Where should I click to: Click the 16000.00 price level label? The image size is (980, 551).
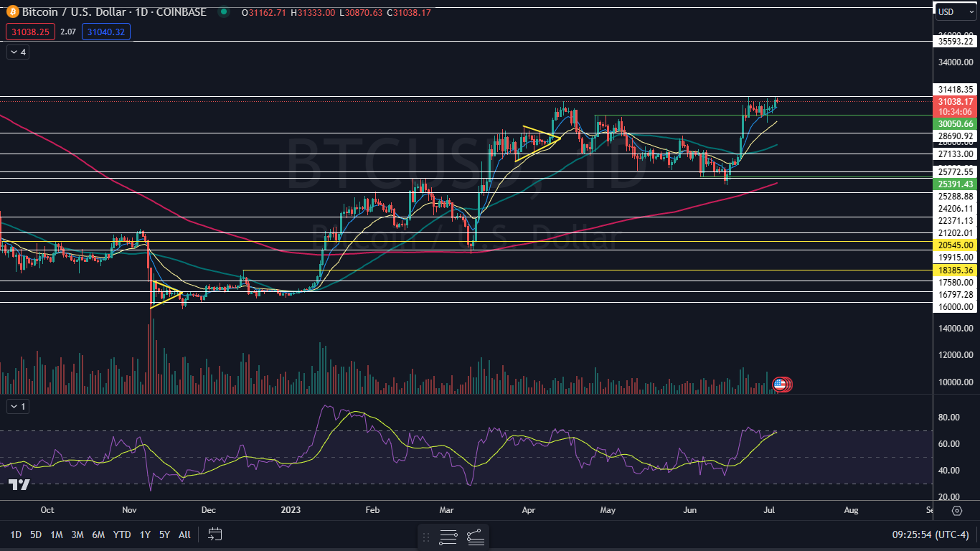pyautogui.click(x=956, y=306)
